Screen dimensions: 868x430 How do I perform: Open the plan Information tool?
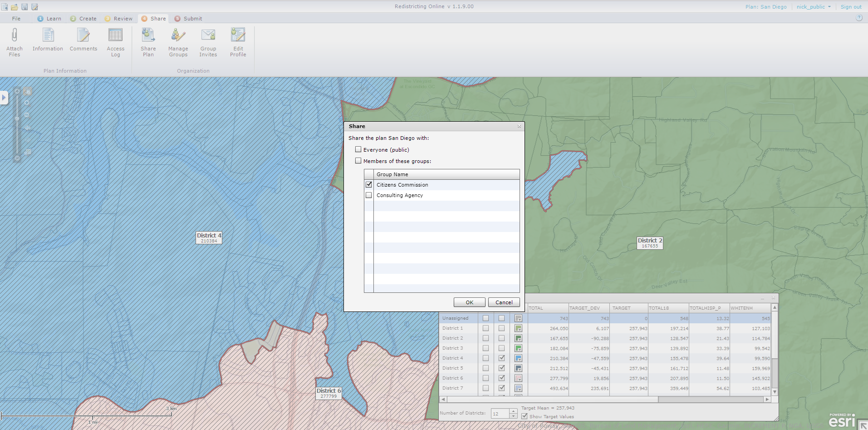[48, 40]
